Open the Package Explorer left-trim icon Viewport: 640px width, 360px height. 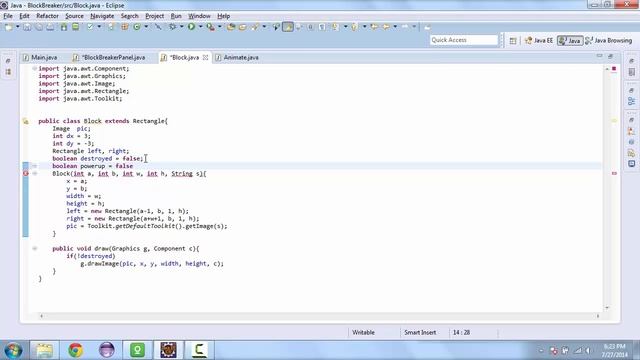point(8,72)
